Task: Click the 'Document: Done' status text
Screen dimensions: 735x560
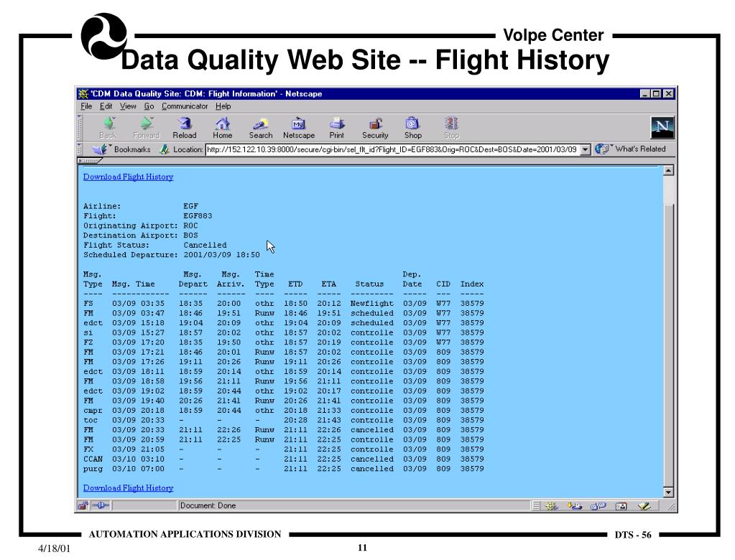Action: [x=208, y=505]
